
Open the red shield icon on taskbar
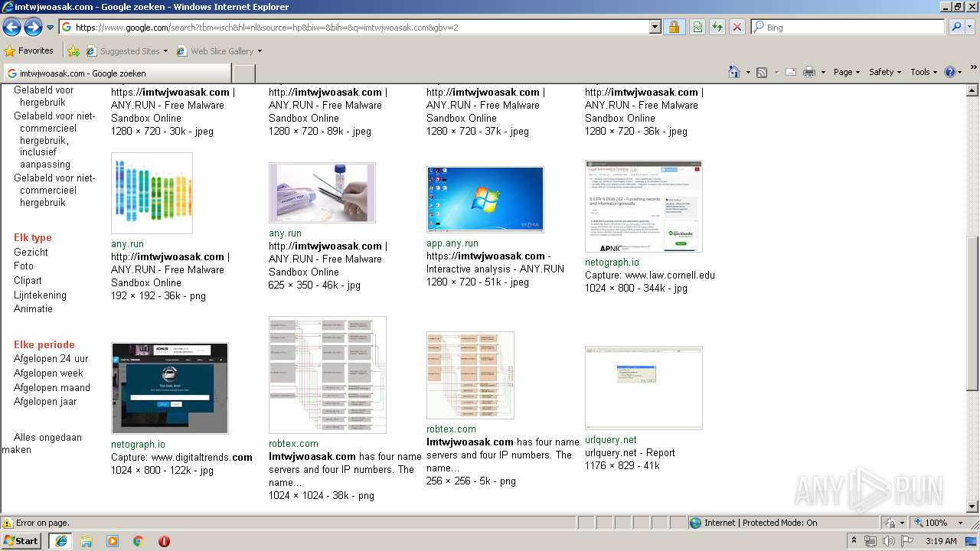click(x=164, y=541)
